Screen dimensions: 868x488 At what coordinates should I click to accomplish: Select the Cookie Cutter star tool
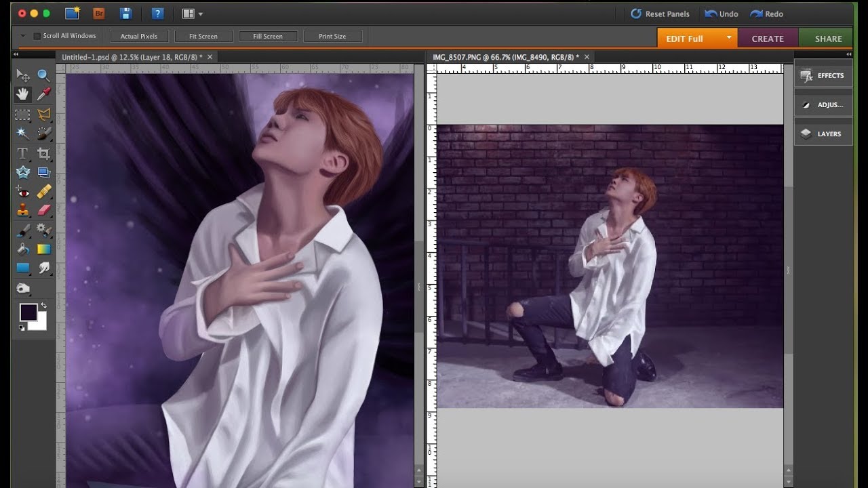(x=22, y=172)
